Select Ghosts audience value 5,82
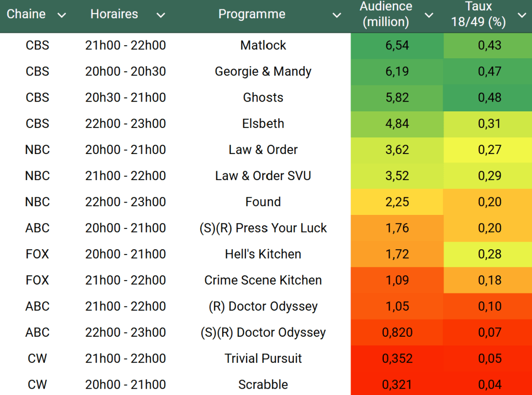This screenshot has height=395, width=532. pos(397,97)
